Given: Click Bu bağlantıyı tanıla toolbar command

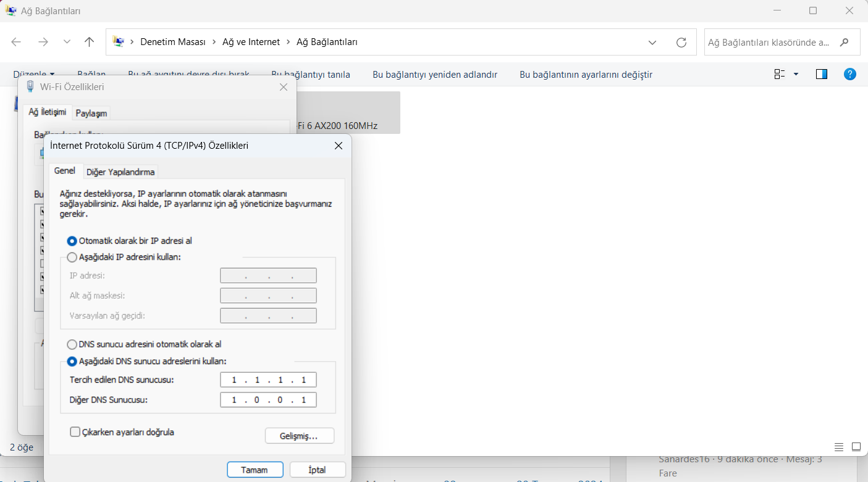Looking at the screenshot, I should point(311,75).
